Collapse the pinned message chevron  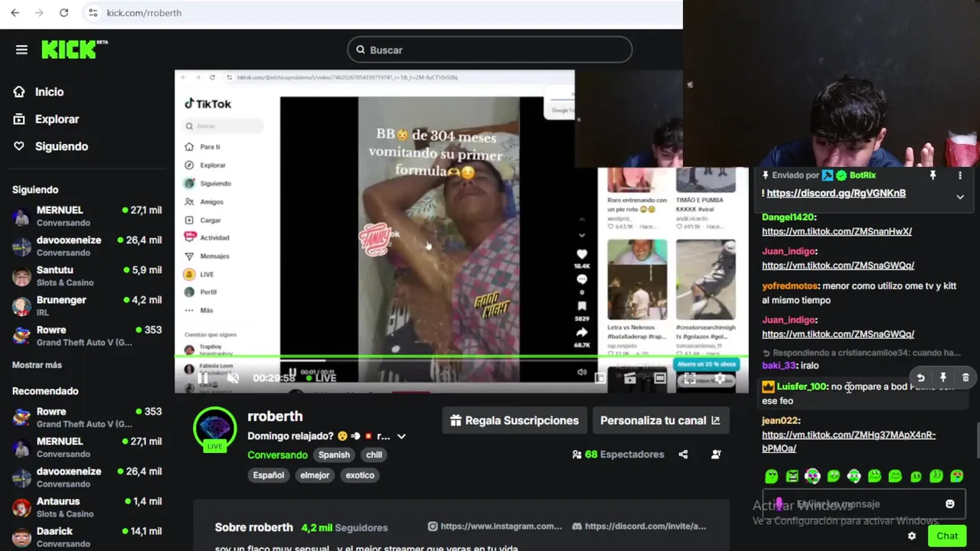[x=960, y=197]
